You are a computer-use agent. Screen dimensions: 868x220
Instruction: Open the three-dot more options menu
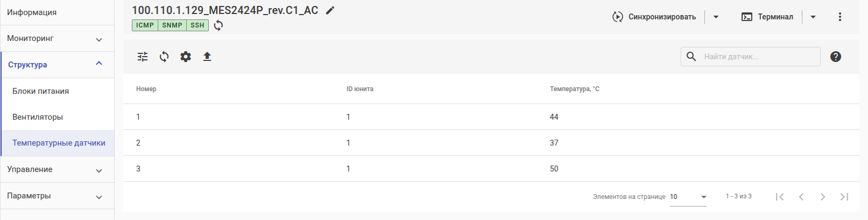click(839, 17)
